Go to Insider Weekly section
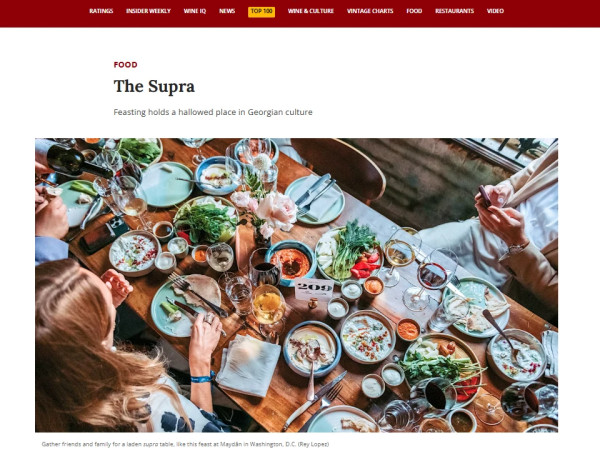The width and height of the screenshot is (600, 450). 148,11
